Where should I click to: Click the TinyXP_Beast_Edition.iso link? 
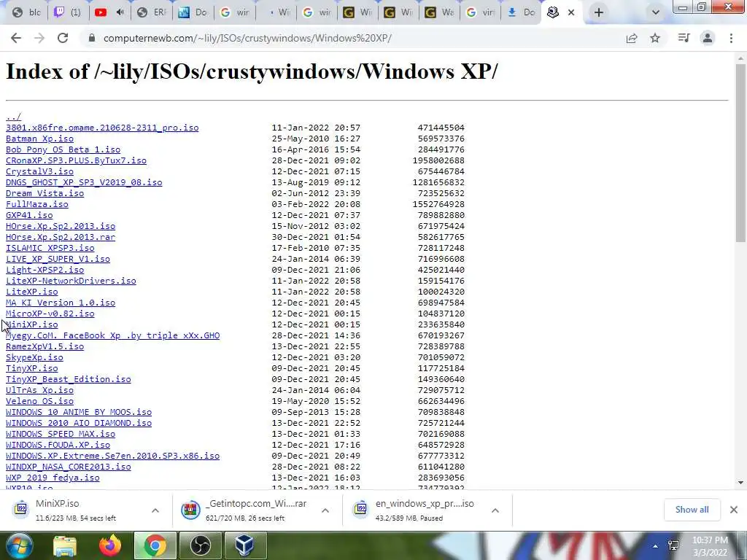tap(68, 379)
